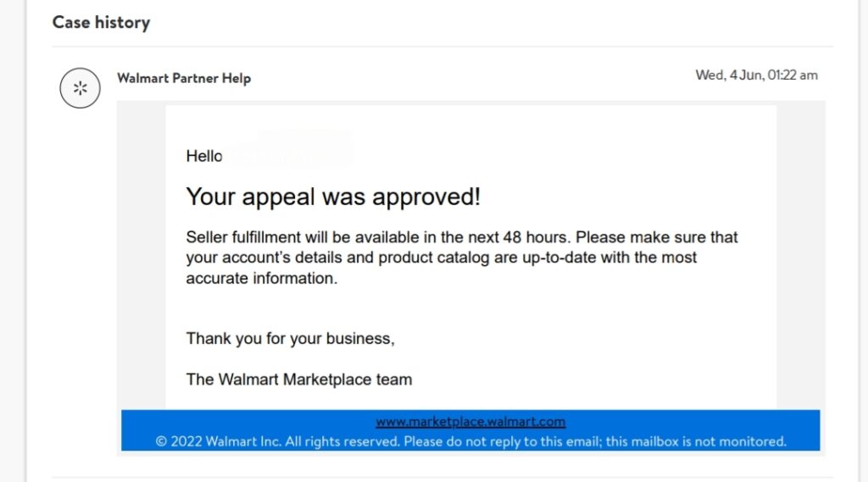868x482 pixels.
Task: Click the "Thank you for your business" line
Action: point(290,339)
